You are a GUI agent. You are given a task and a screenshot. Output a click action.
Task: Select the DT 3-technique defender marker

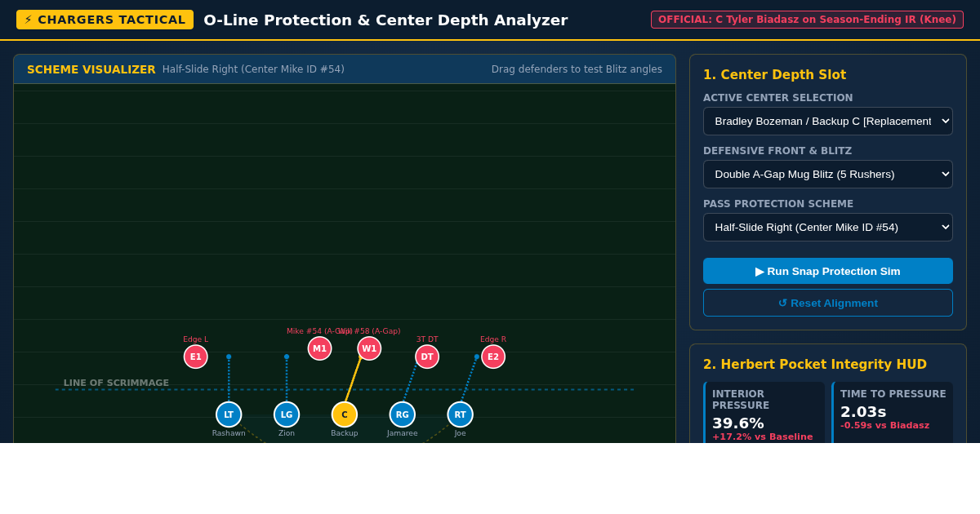click(427, 357)
